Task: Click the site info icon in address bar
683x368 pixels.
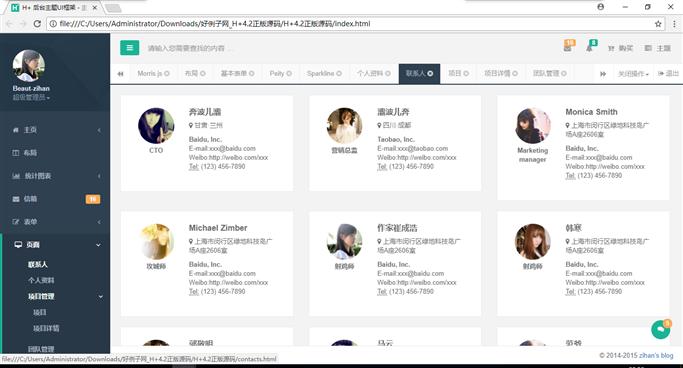Action: pos(53,24)
